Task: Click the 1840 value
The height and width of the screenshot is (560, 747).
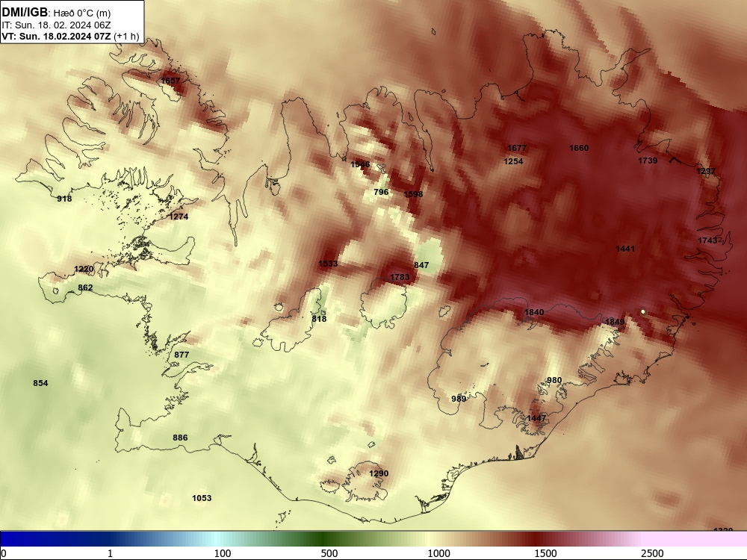Action: click(534, 312)
